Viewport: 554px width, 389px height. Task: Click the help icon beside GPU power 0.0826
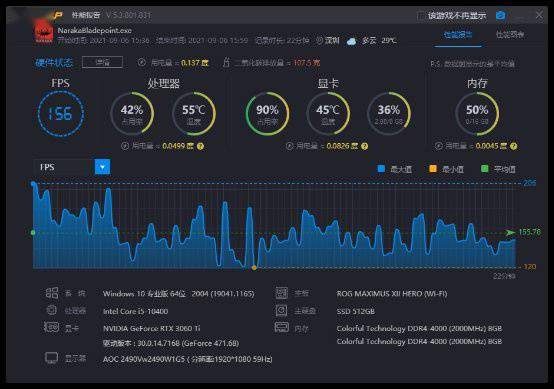[x=364, y=146]
